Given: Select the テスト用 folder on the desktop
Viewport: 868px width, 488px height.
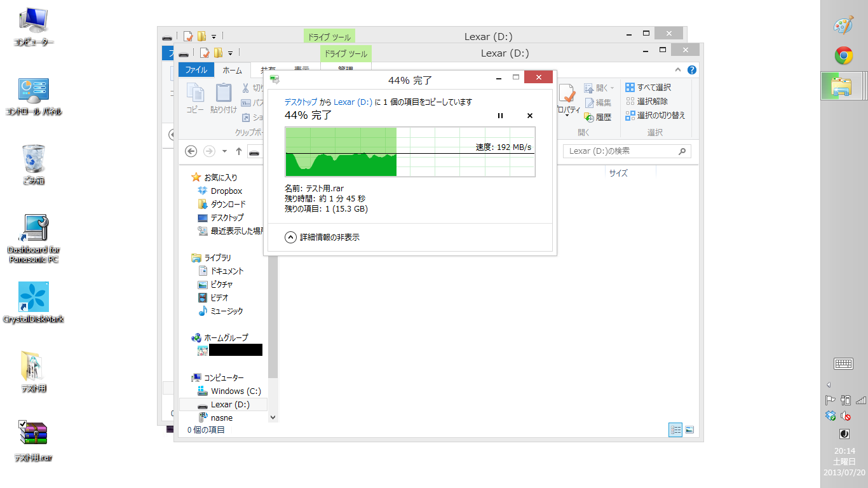Looking at the screenshot, I should pos(34,372).
